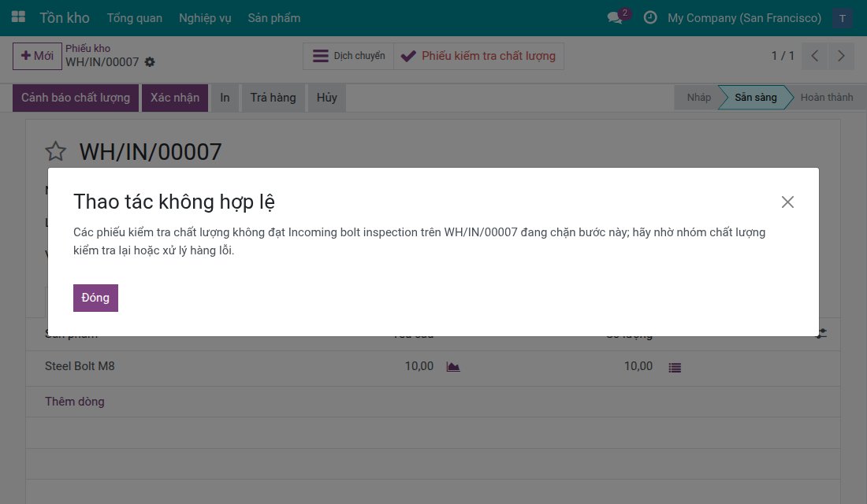Image resolution: width=867 pixels, height=504 pixels.
Task: Open the Sản phẩm menu
Action: click(x=274, y=18)
